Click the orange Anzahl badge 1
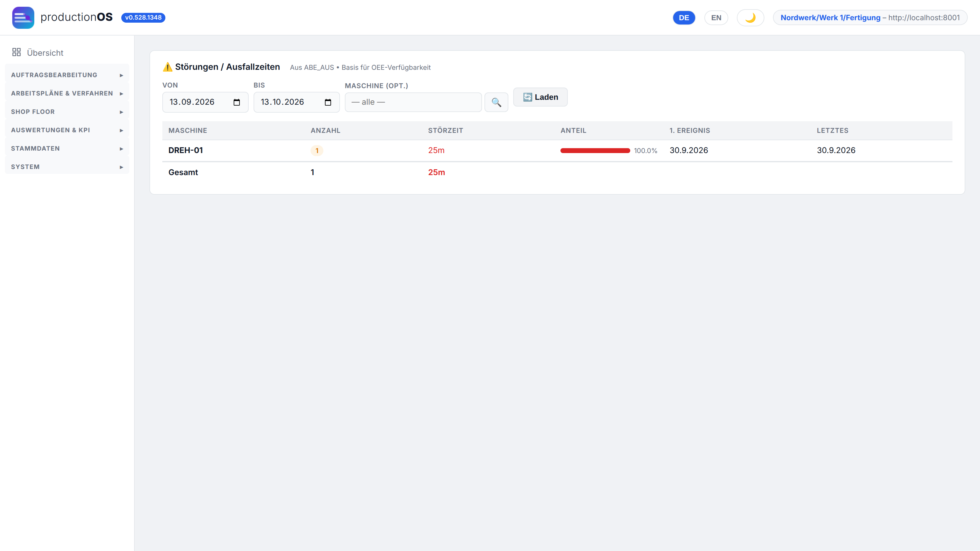The width and height of the screenshot is (980, 551). click(x=317, y=151)
